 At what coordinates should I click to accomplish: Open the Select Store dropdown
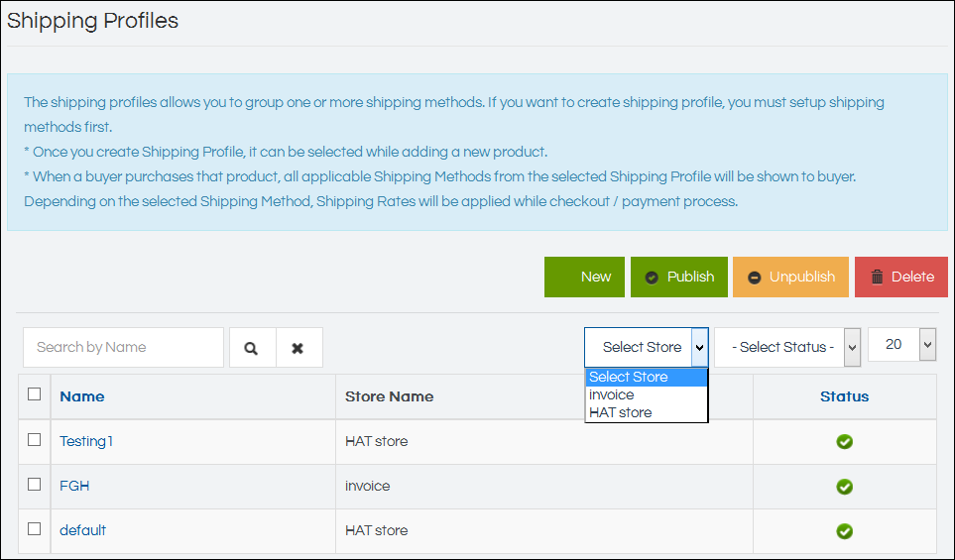tap(647, 347)
